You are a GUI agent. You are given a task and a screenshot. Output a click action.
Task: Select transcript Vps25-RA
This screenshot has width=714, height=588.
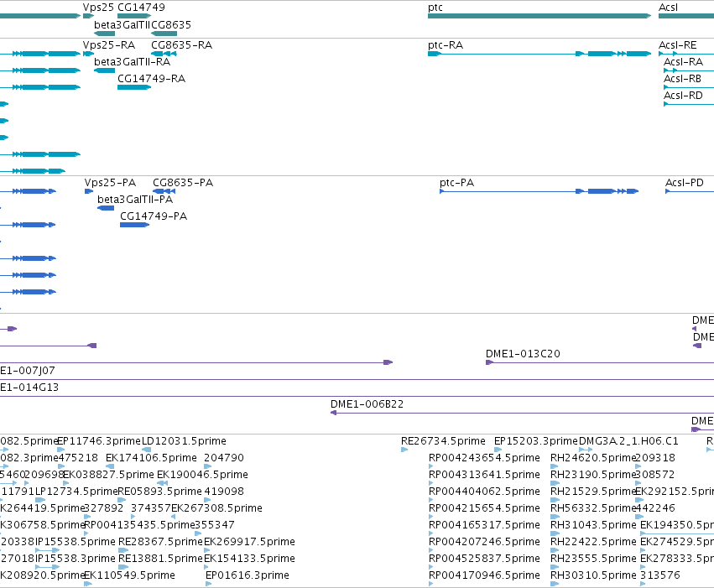click(109, 45)
